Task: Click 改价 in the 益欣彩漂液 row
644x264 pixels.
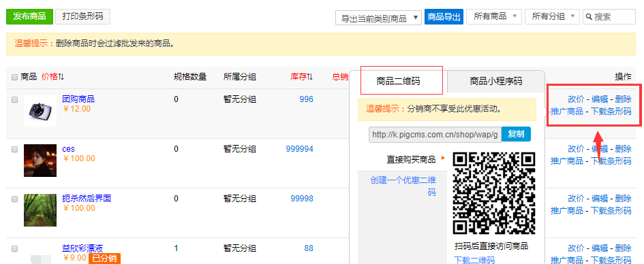Action: tap(576, 248)
